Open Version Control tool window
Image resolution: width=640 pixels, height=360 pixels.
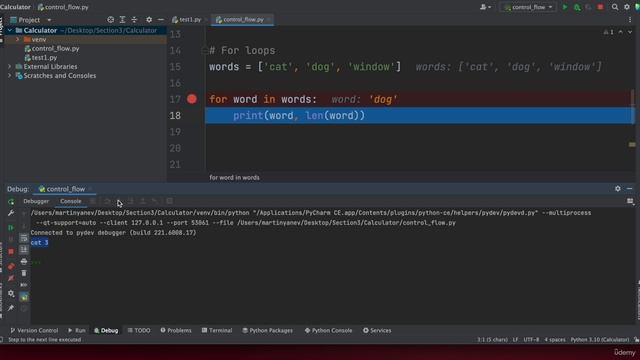[34, 330]
